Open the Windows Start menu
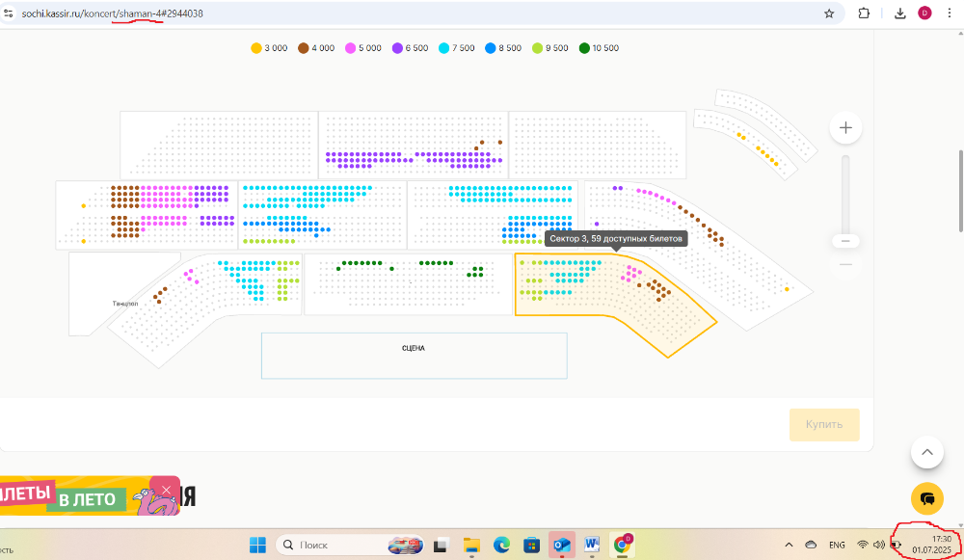The height and width of the screenshot is (560, 964). point(257,545)
